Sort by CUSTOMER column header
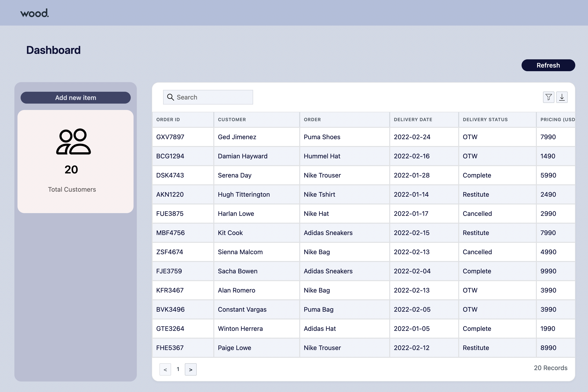Screen dimensions: 588x392 (232, 120)
